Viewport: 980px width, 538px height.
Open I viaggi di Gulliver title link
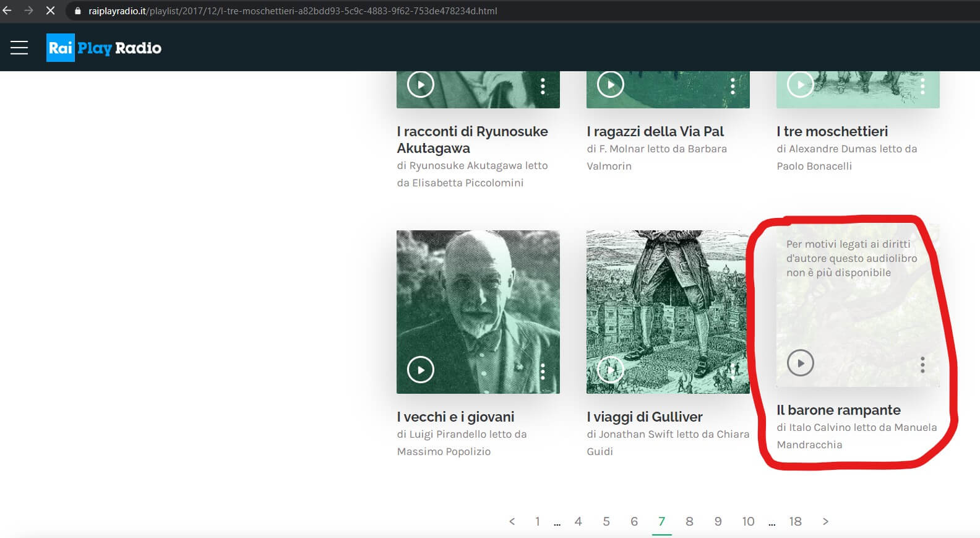click(x=645, y=417)
